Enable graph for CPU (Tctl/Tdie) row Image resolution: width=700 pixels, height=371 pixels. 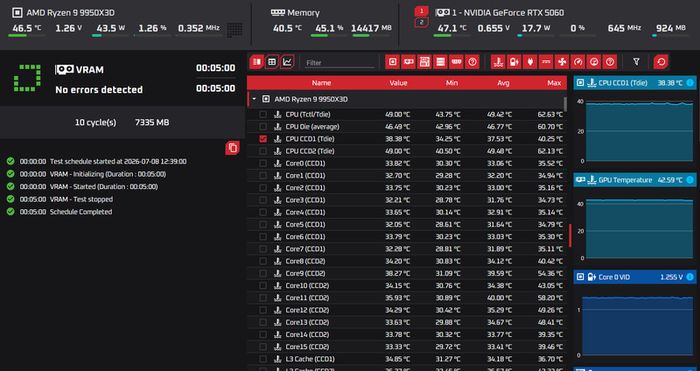pyautogui.click(x=263, y=115)
